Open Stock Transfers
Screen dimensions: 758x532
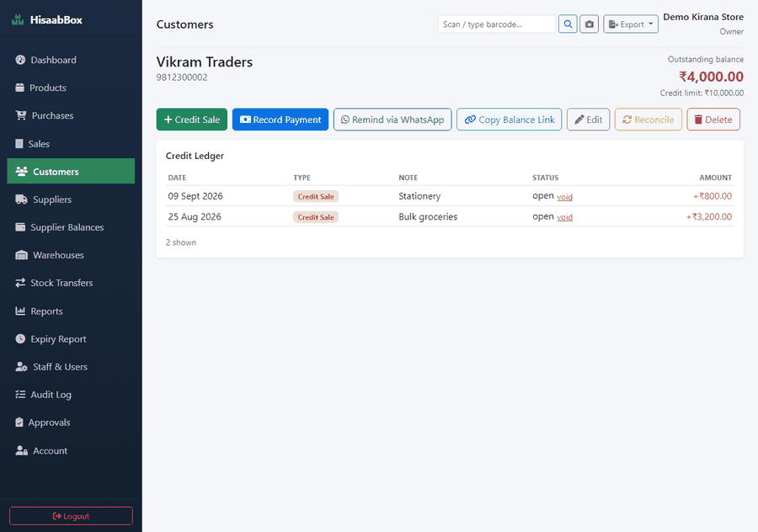(71, 283)
